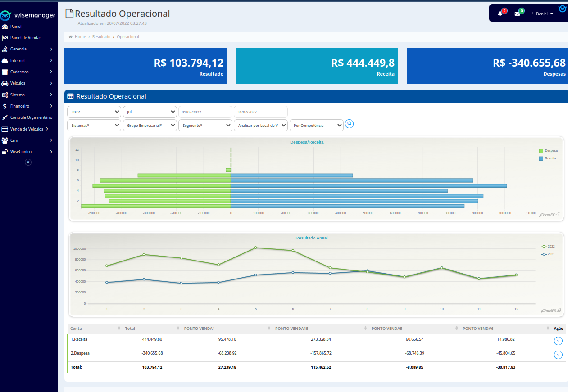Click the sort icon on Conta column
This screenshot has height=392, width=568.
pos(119,329)
